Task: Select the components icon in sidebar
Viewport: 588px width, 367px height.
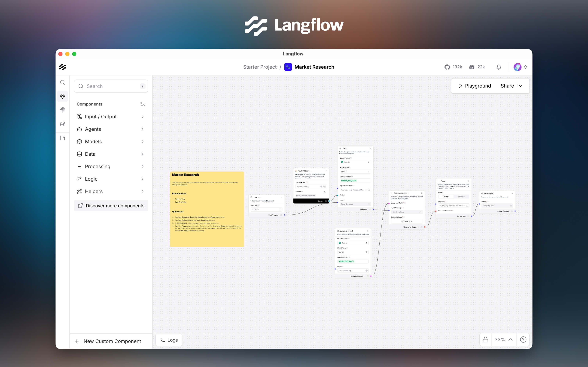Action: tap(62, 96)
